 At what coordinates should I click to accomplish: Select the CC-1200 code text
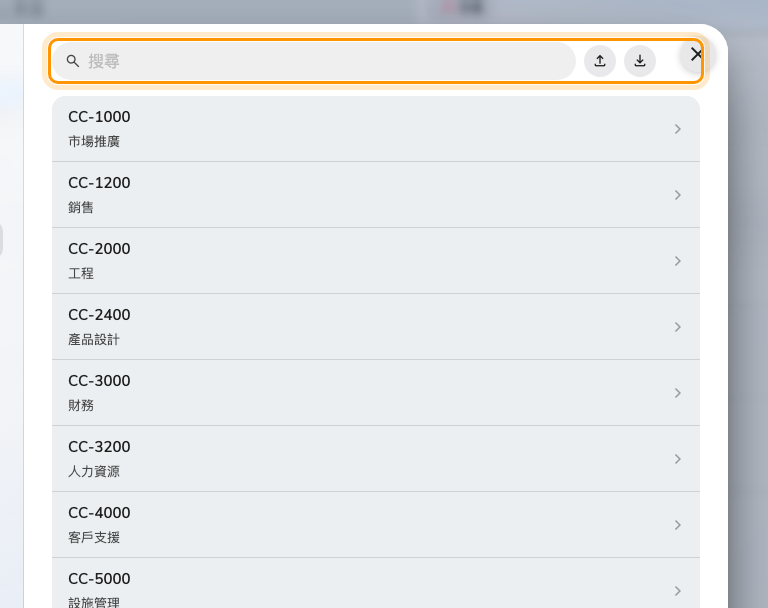(99, 183)
